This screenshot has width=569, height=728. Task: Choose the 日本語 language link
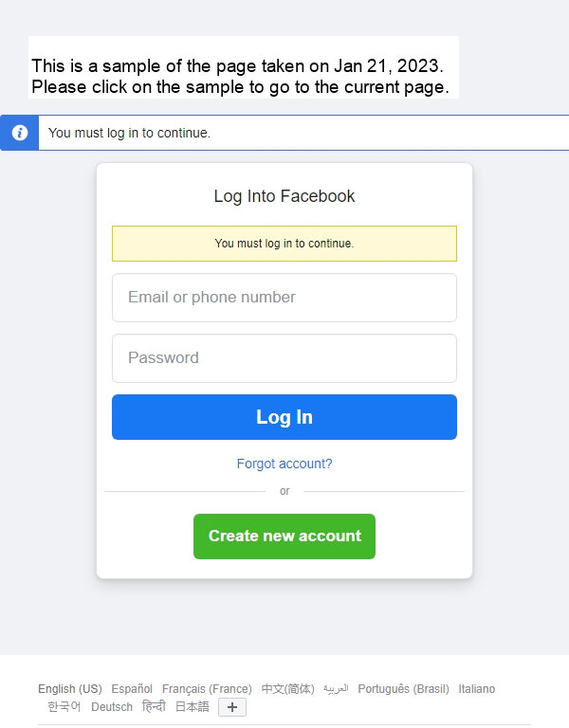click(x=192, y=706)
